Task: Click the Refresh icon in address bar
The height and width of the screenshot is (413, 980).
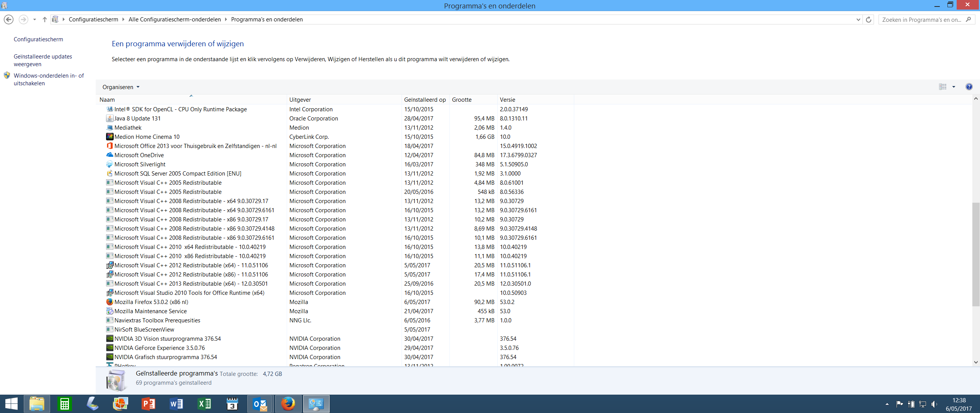Action: pos(869,20)
